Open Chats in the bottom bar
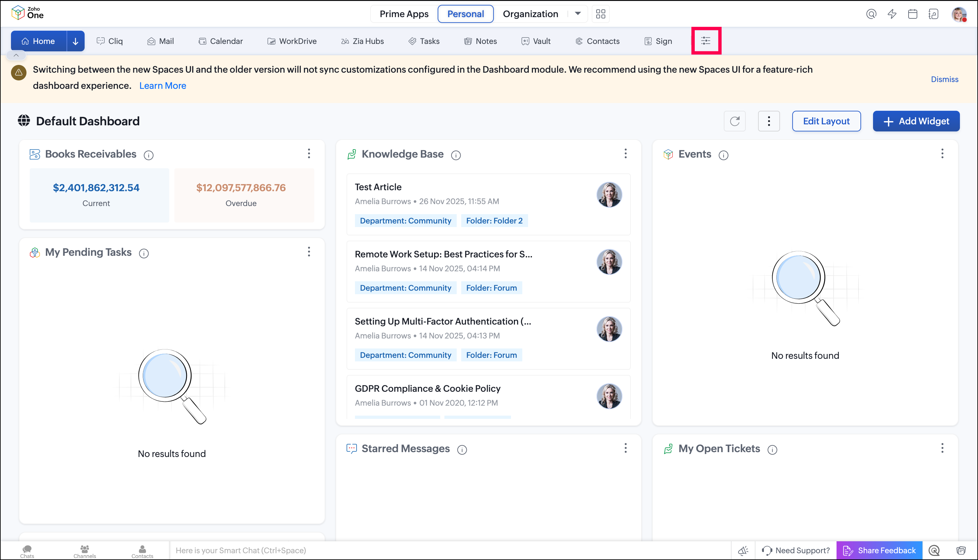This screenshot has height=560, width=978. click(27, 551)
